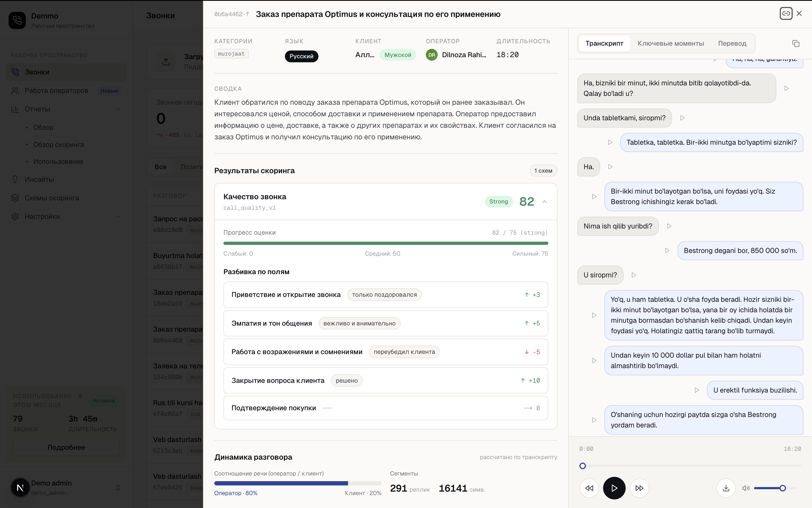The width and height of the screenshot is (812, 508).
Task: Play segment 'Nima ish qilib yuribdi?'
Action: click(x=669, y=226)
